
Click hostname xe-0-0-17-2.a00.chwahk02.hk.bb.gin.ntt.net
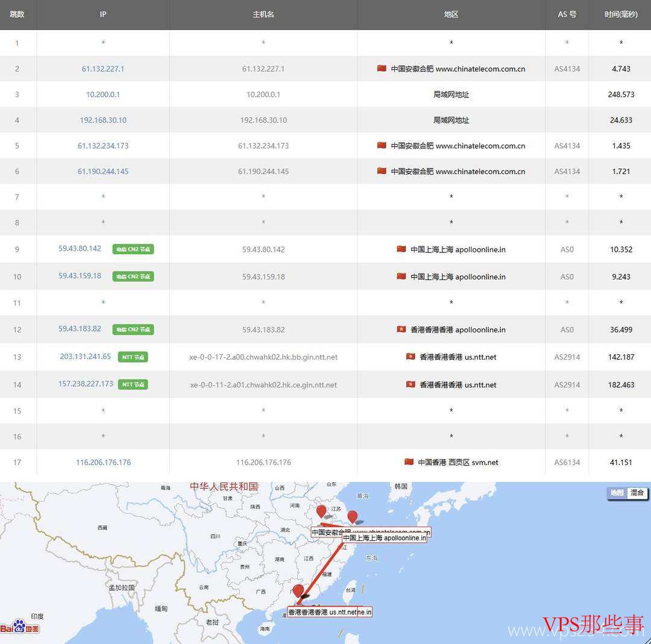[263, 357]
